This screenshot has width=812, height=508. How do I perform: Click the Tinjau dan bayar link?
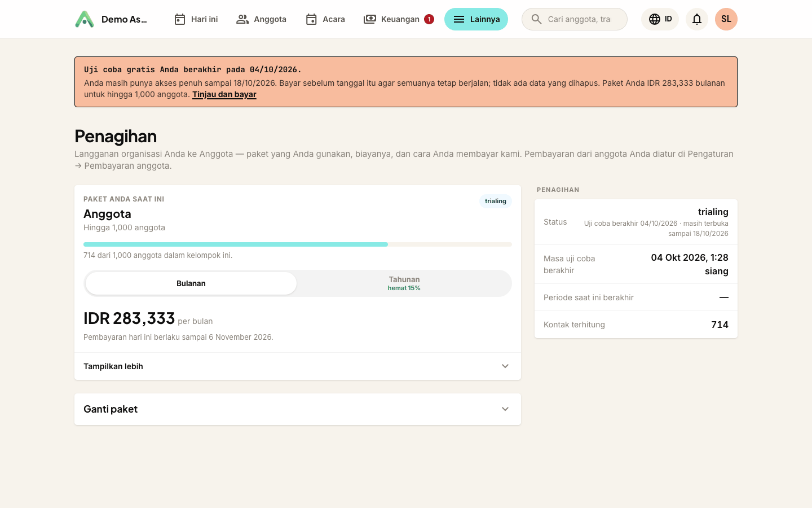[x=224, y=94]
